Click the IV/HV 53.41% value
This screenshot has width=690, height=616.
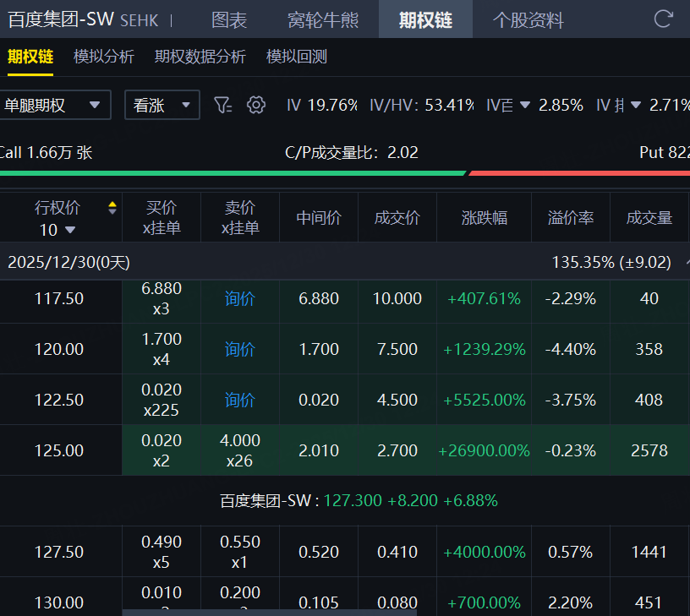422,105
